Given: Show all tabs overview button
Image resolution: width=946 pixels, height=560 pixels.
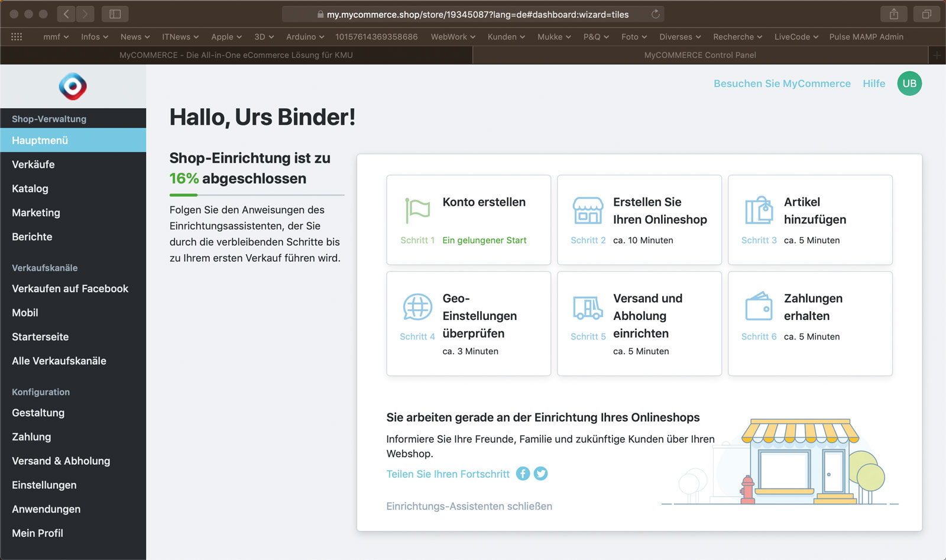Looking at the screenshot, I should click(x=926, y=14).
